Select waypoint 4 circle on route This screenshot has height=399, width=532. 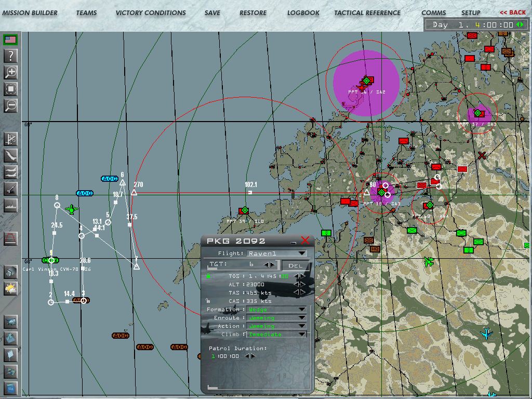(82, 236)
